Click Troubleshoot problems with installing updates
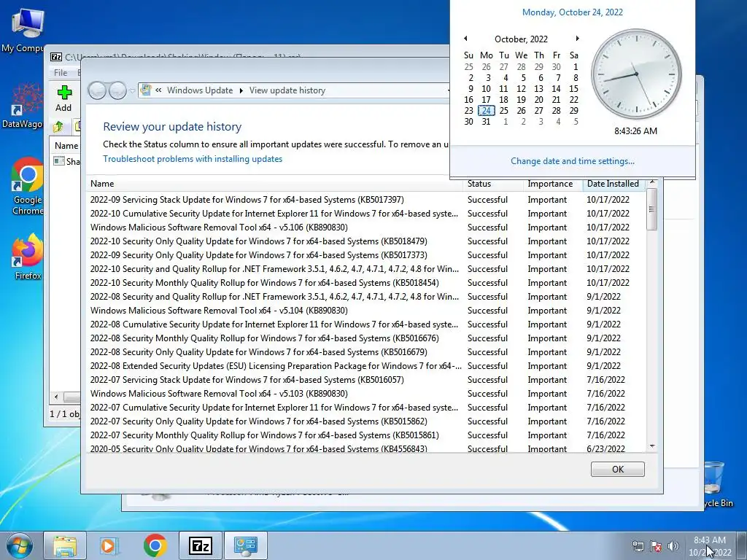The width and height of the screenshot is (747, 560). click(x=193, y=159)
